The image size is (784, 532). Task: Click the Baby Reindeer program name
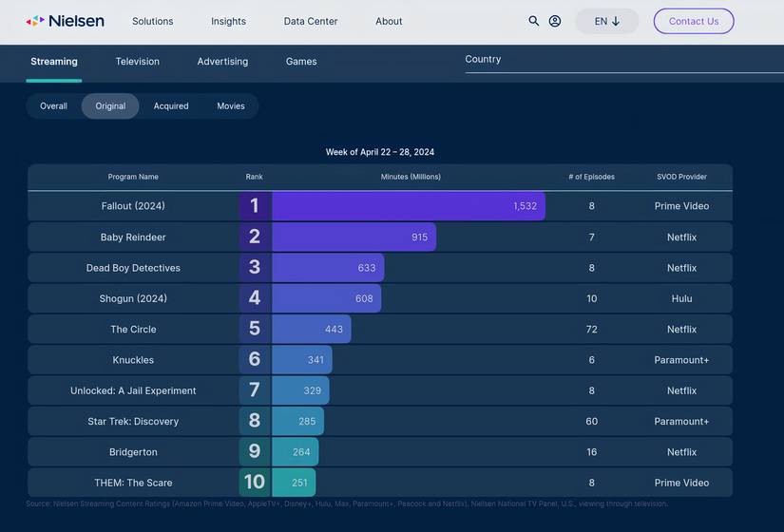[133, 237]
